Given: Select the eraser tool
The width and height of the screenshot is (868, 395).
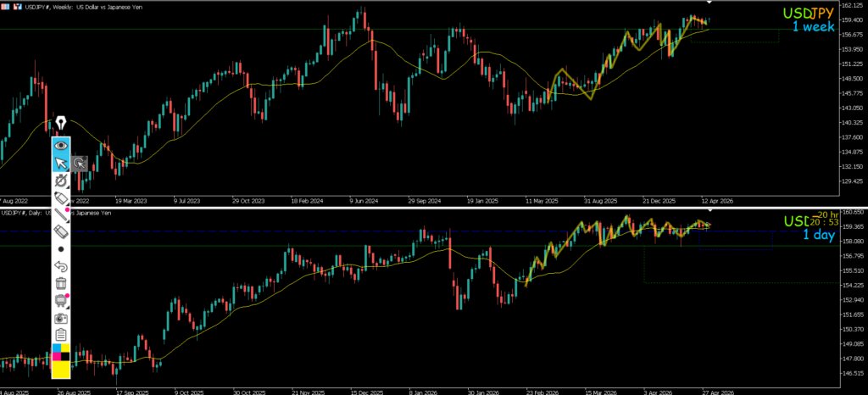Looking at the screenshot, I should [x=61, y=231].
